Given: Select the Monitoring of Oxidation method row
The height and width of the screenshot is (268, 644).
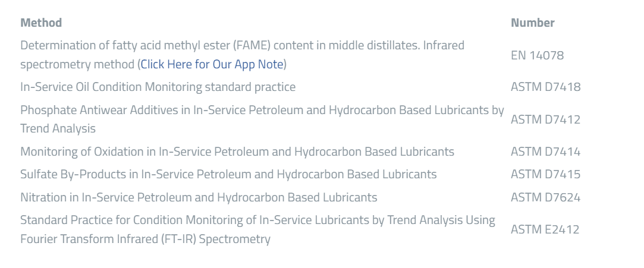Looking at the screenshot, I should coord(237,152).
